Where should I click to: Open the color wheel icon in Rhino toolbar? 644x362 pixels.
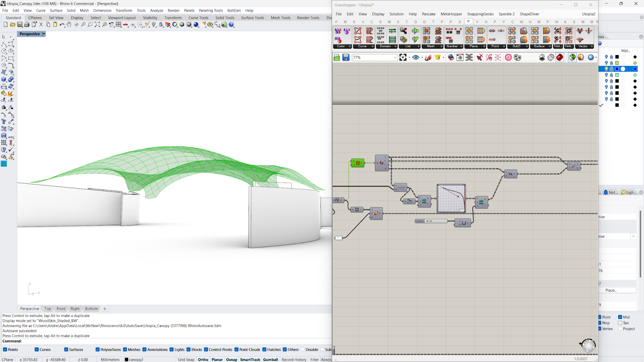point(175,25)
